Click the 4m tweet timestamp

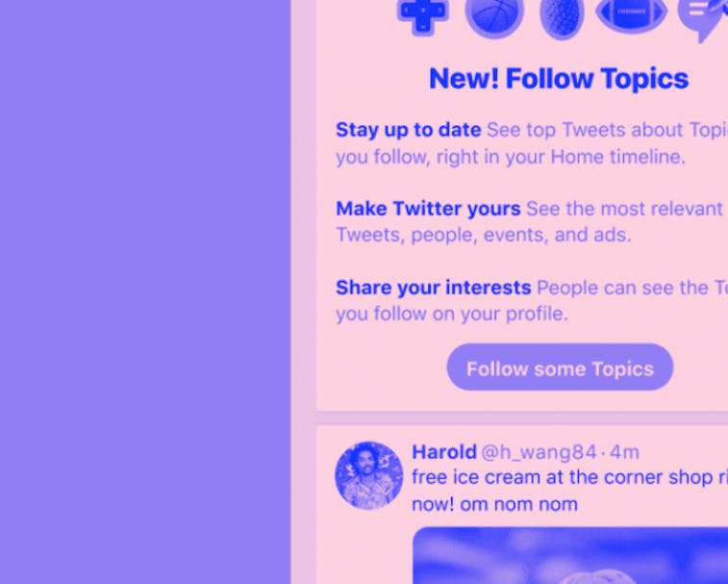625,452
